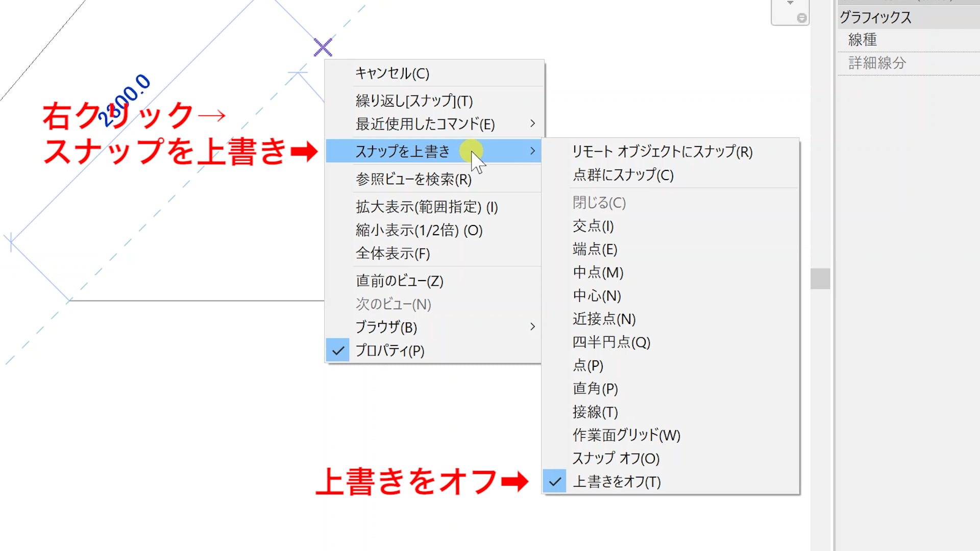Open the スナップを上書き submenu

click(403, 151)
